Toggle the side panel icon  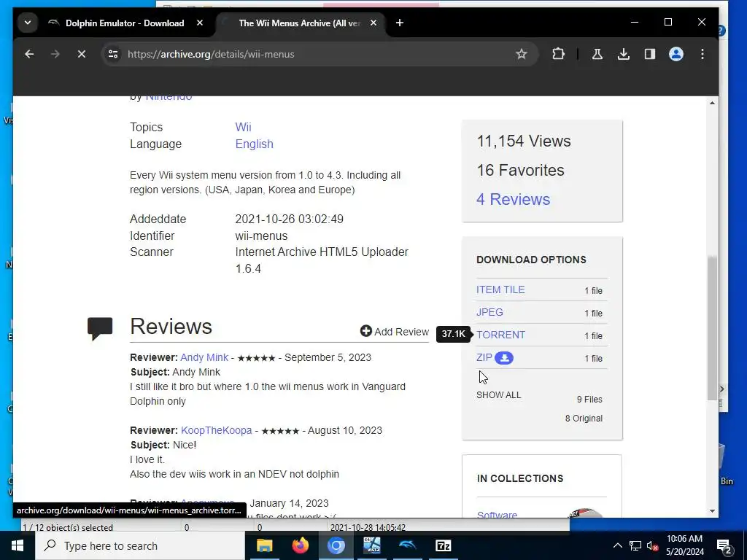tap(650, 54)
